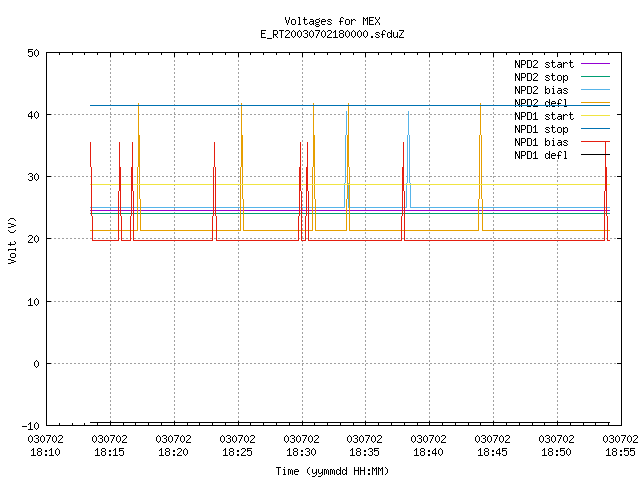Click the green NPD2 stop legend line sample
The image size is (640, 480).
[595, 77]
